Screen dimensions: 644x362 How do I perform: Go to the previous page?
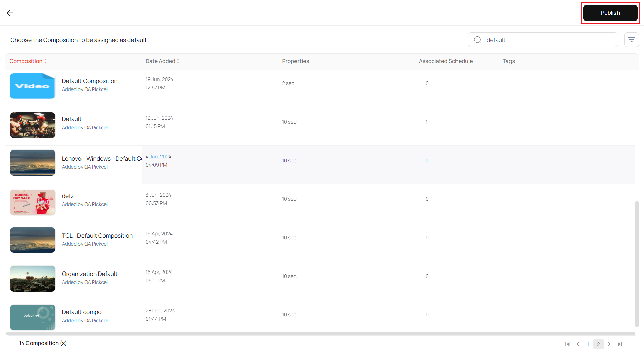click(x=578, y=344)
